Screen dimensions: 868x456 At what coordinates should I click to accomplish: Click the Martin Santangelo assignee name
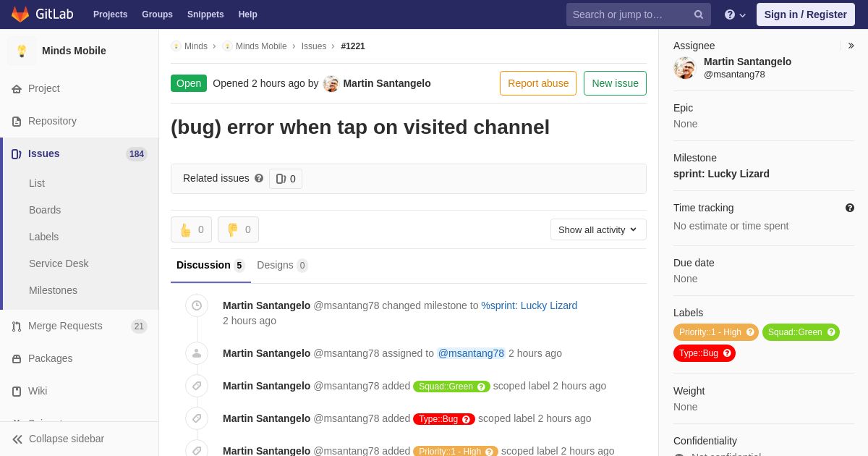pyautogui.click(x=747, y=62)
